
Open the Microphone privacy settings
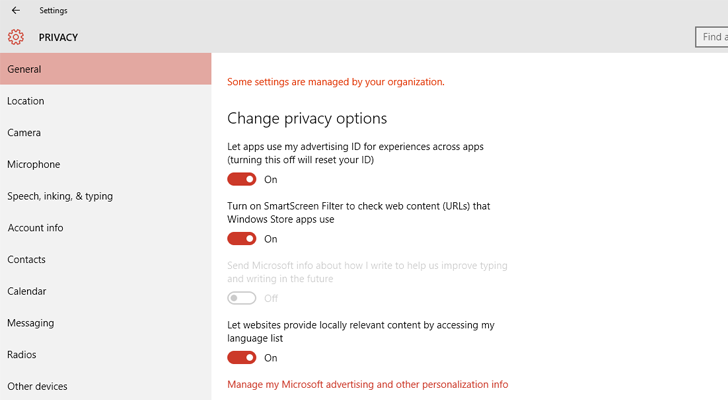[105, 164]
